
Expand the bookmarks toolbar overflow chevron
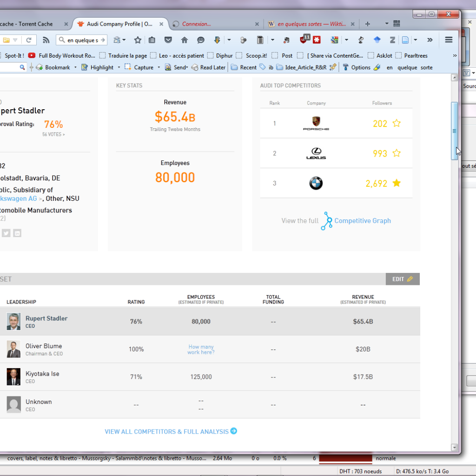click(455, 56)
